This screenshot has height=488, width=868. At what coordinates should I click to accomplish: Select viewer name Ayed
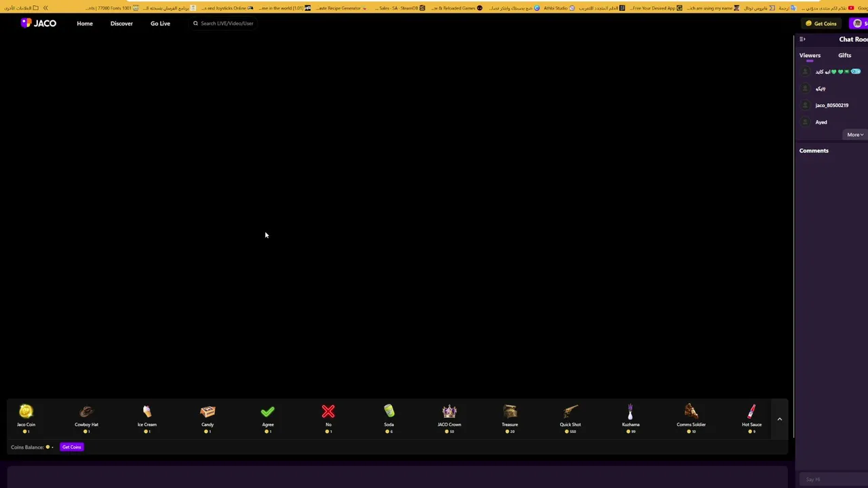click(821, 122)
